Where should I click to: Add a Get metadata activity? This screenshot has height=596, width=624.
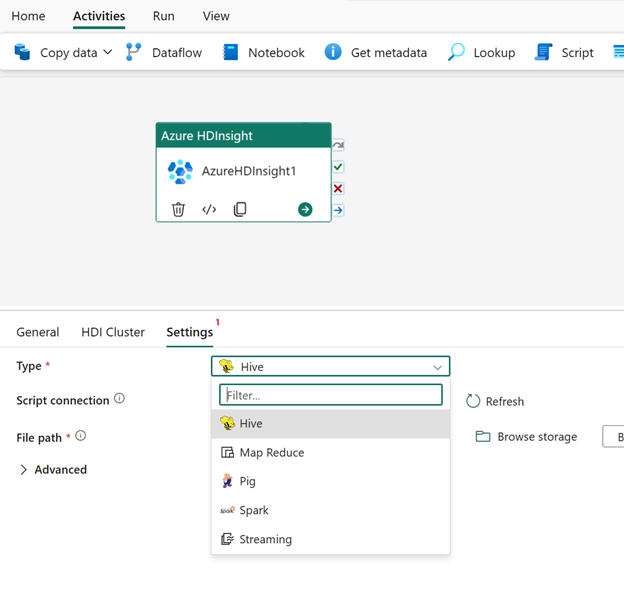point(376,52)
